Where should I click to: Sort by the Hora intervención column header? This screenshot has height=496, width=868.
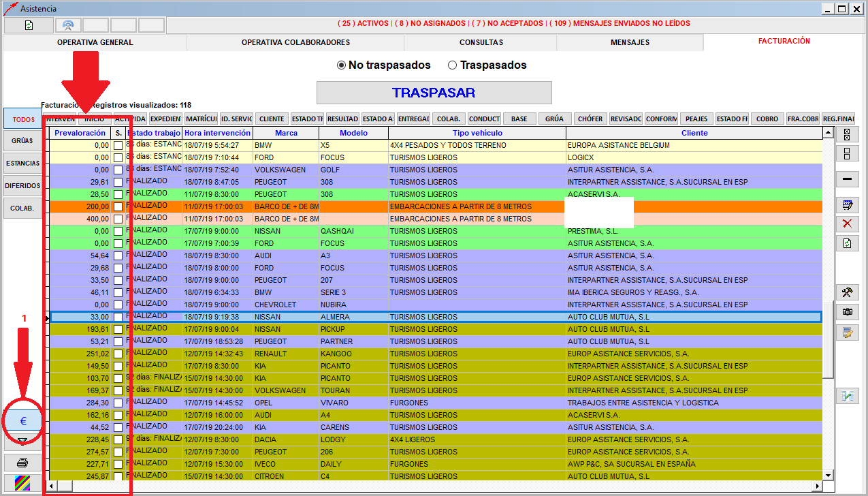click(x=217, y=133)
